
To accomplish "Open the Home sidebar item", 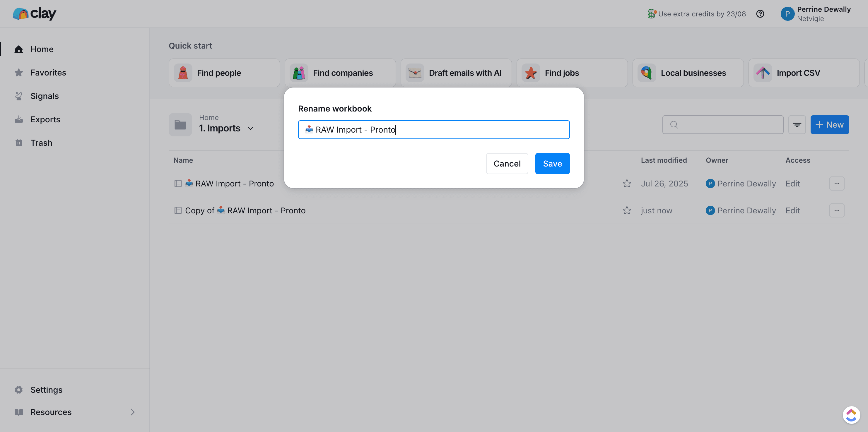I will click(x=42, y=49).
